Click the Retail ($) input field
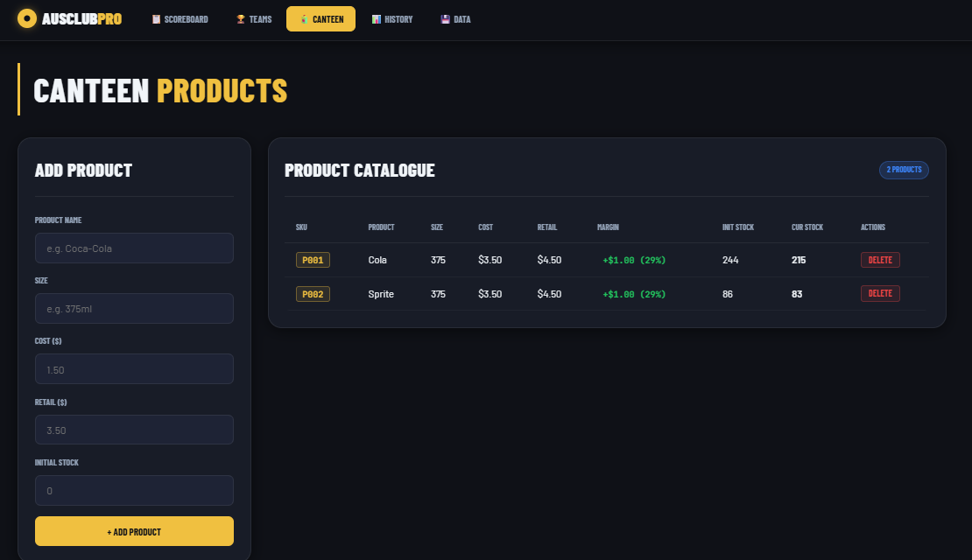 click(x=134, y=430)
